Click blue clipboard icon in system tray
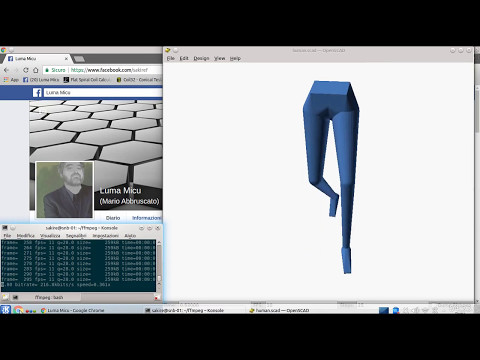The width and height of the screenshot is (480, 360). click(396, 310)
